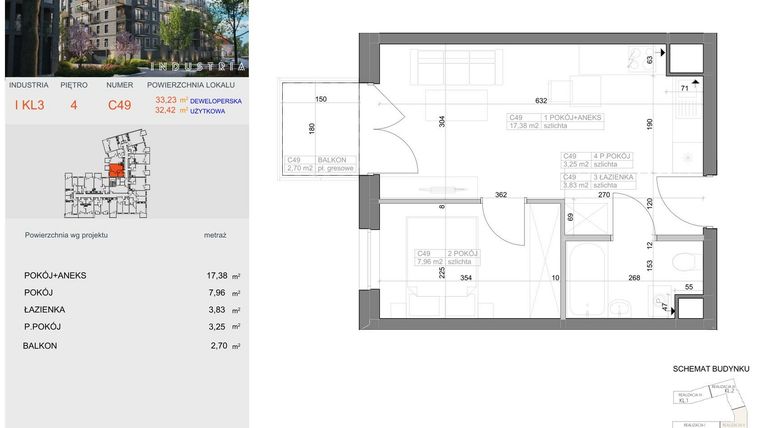The image size is (760, 428).
Task: Click the 'Powierzchnia wg projektu' heading
Action: 66,235
